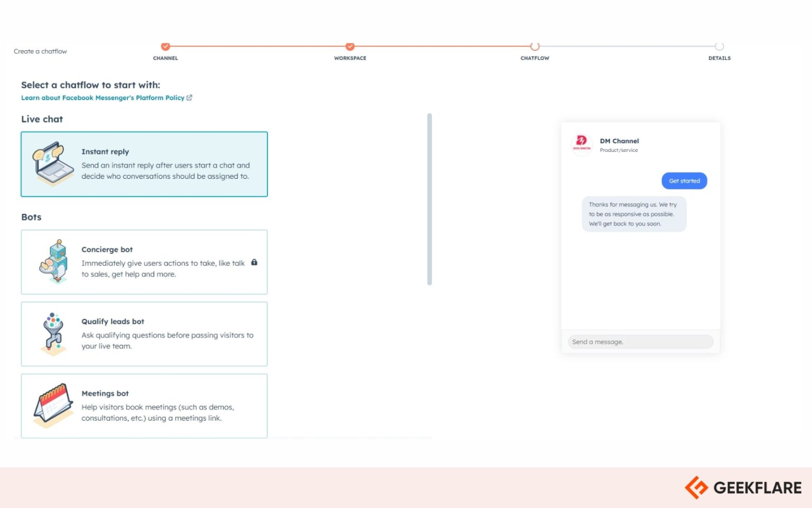Select the Instant reply chatflow card
The width and height of the screenshot is (812, 508).
(144, 164)
